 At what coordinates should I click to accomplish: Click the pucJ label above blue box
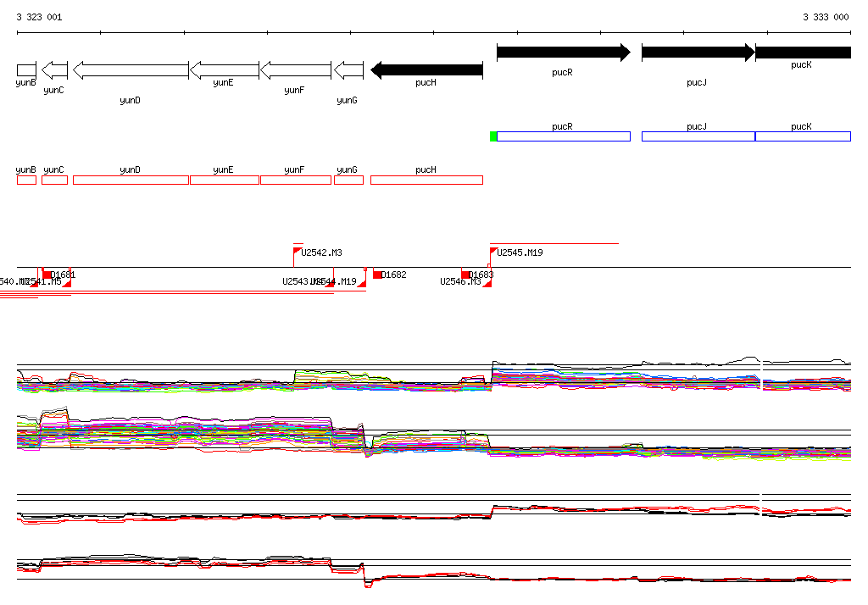click(697, 127)
